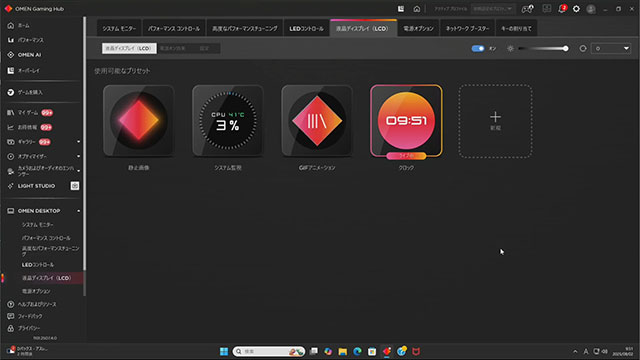
Task: Click the taskbar search box
Action: pyautogui.click(x=269, y=351)
